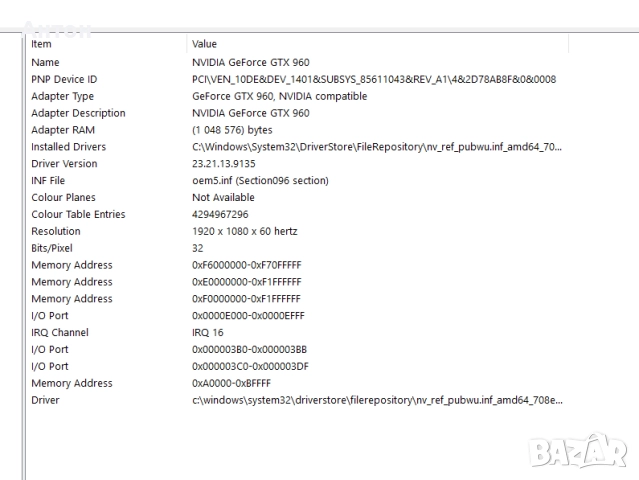
Task: Select the IRQ Channel row
Action: click(x=60, y=333)
